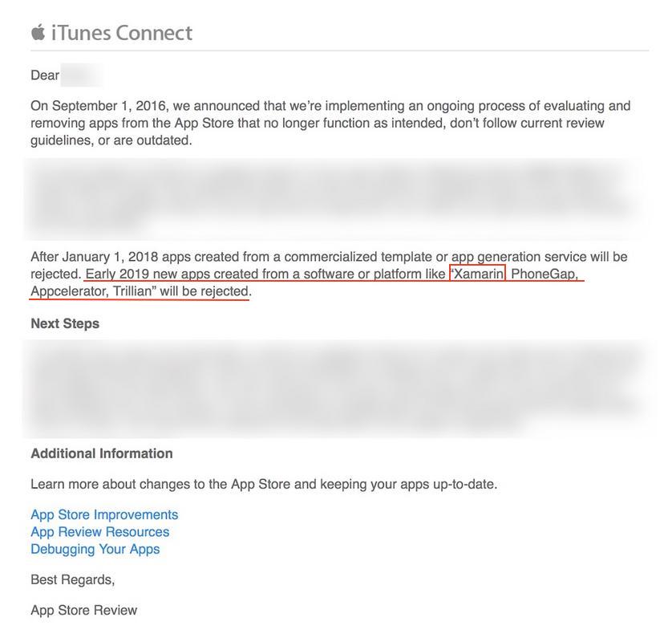Click the blurred paragraph above 'After January 1'
Viewport: 672px width, 642px height.
tap(332, 198)
